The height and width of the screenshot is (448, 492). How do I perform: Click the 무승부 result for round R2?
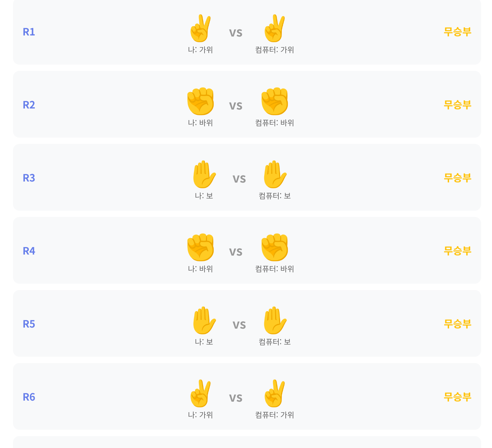(x=457, y=105)
